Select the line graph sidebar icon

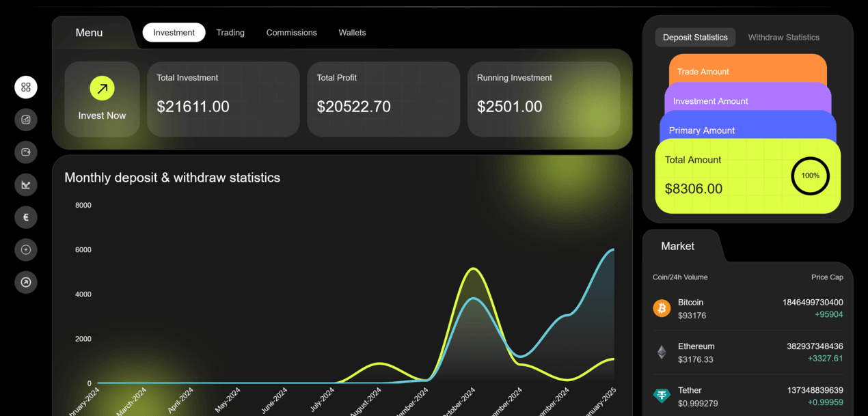(x=26, y=184)
